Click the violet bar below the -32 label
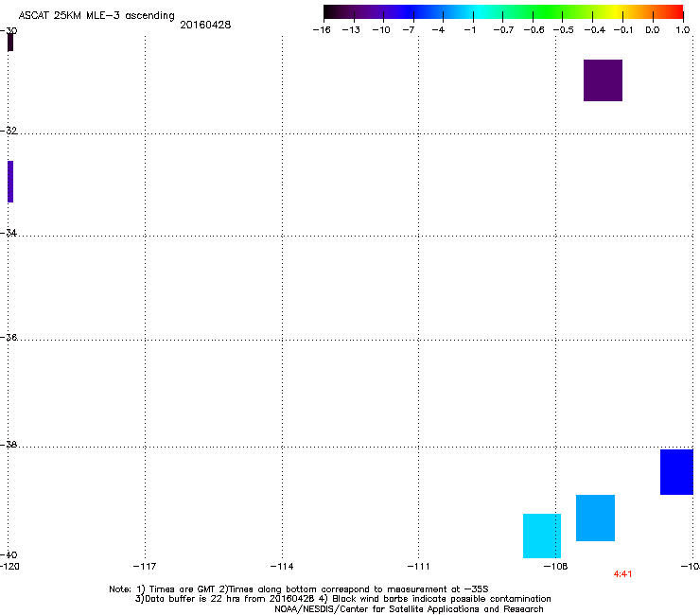 [10, 182]
